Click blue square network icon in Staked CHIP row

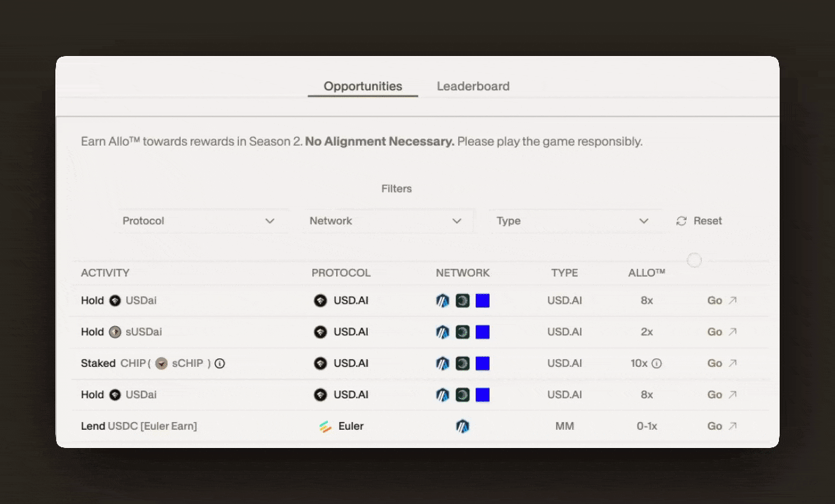point(483,363)
